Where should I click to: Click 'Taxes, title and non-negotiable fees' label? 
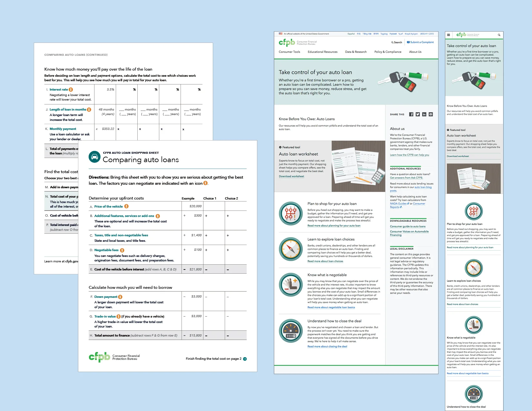[121, 235]
